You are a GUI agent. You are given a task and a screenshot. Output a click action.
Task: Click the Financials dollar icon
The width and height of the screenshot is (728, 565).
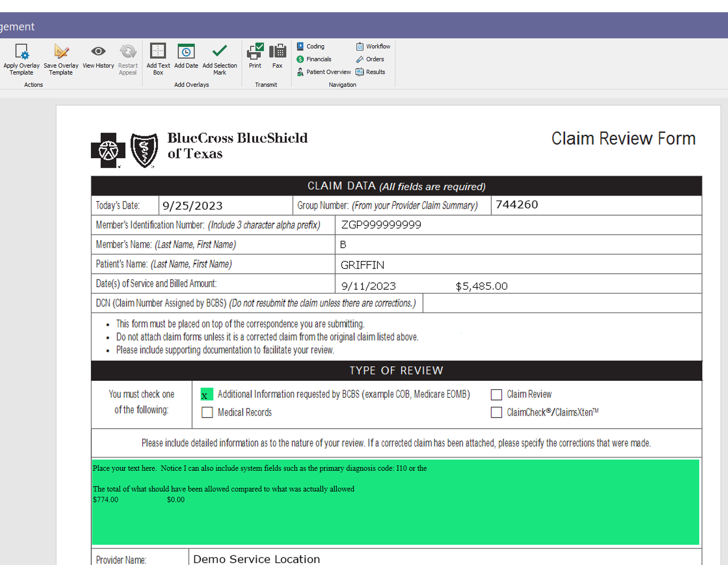[x=300, y=59]
